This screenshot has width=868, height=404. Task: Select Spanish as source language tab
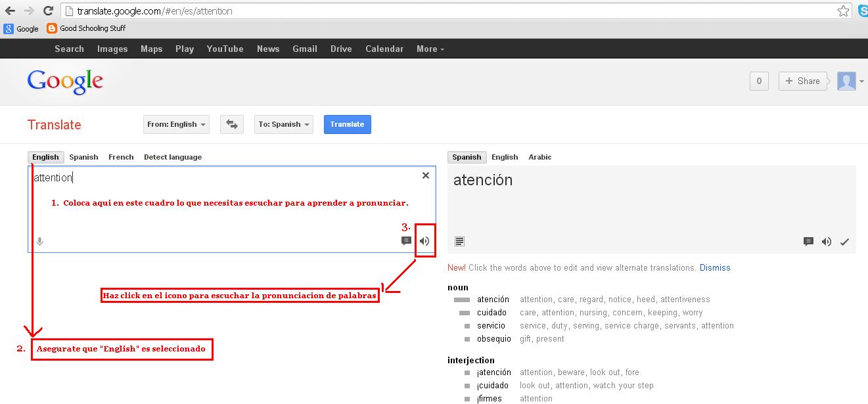coord(83,157)
